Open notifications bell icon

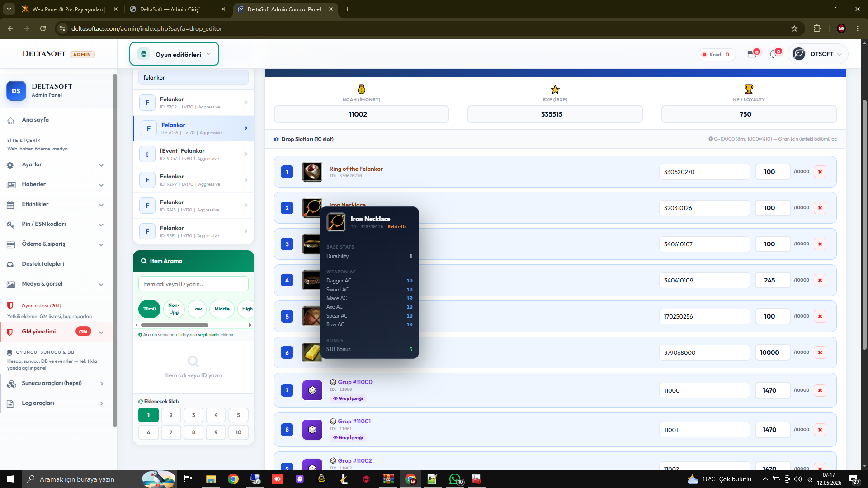(773, 54)
